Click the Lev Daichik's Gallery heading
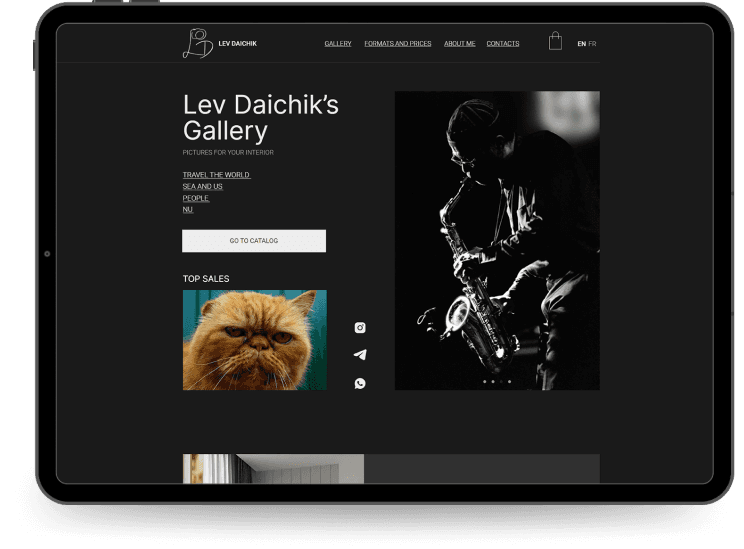Viewport: 744px width, 549px height. 260,117
